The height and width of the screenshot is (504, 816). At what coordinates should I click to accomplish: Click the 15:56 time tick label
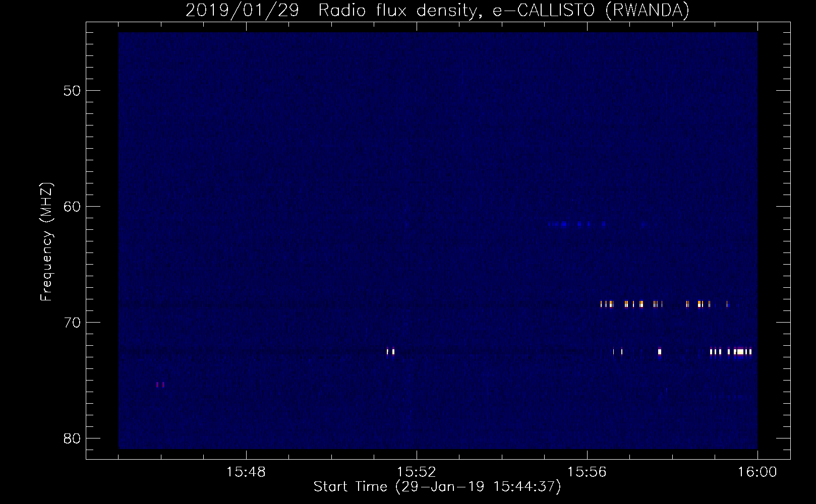pyautogui.click(x=587, y=472)
